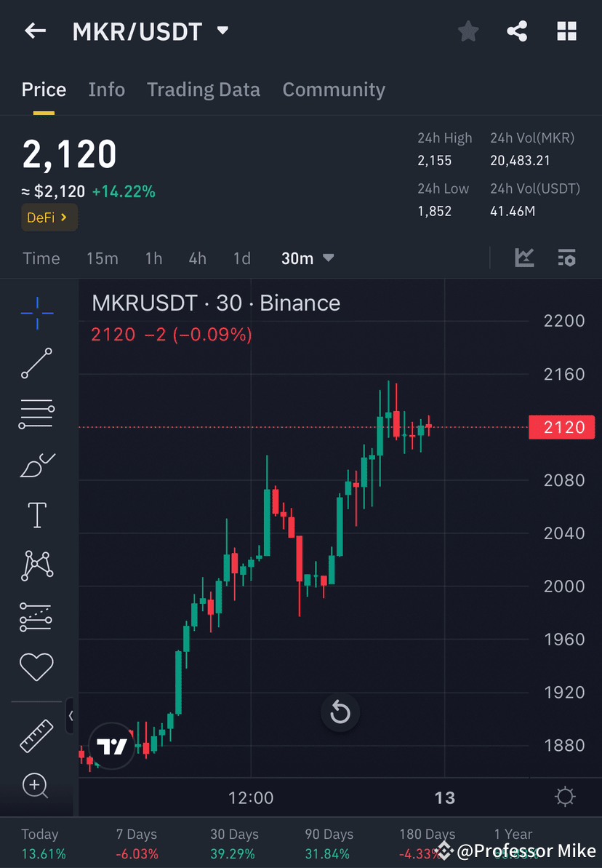Open the line chart style icon
This screenshot has height=868, width=602.
click(524, 258)
